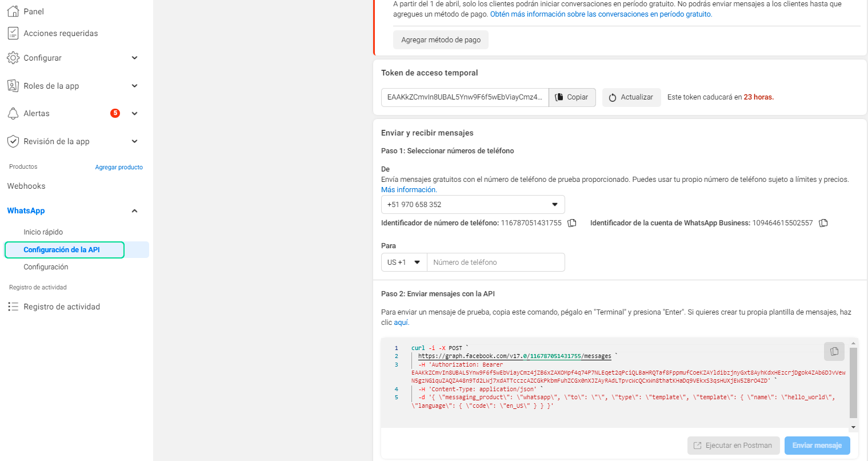Click the Agregar producto link
Viewport: 868px width, 461px height.
(x=119, y=167)
